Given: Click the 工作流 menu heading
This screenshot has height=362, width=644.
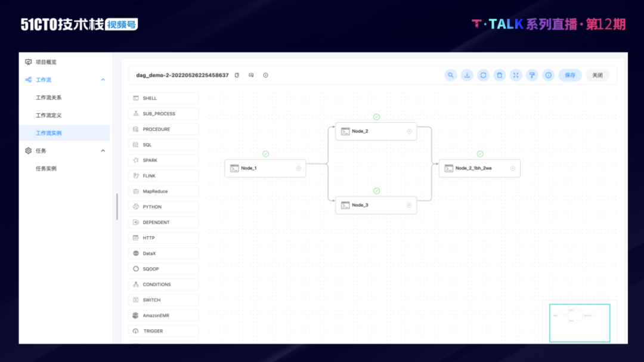Looking at the screenshot, I should click(x=44, y=80).
